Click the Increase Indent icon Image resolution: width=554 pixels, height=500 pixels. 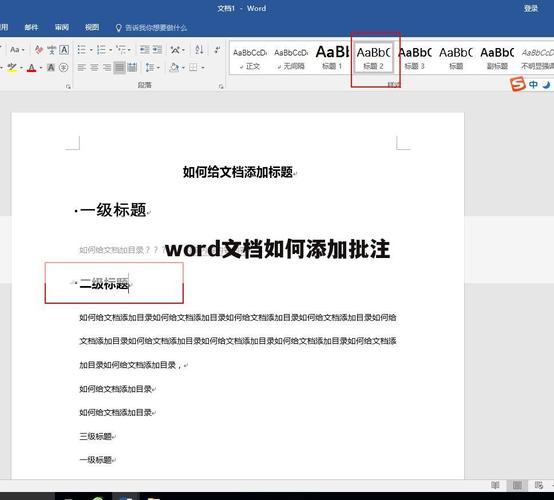157,49
